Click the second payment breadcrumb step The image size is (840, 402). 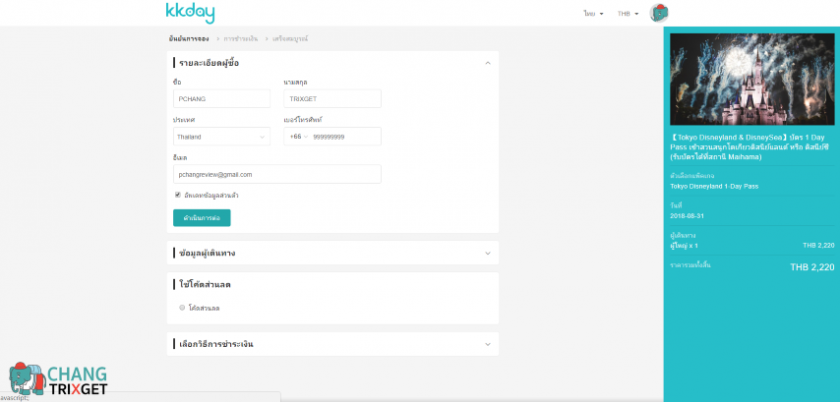click(x=241, y=39)
